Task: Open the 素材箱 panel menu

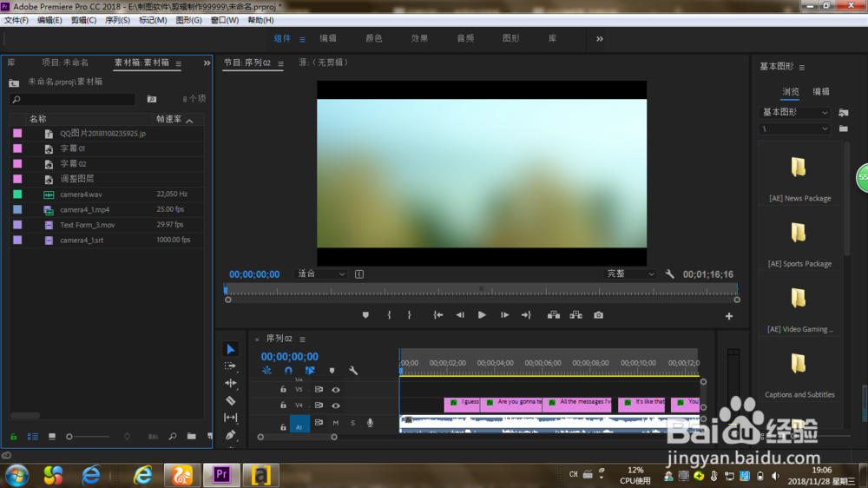Action: [178, 63]
